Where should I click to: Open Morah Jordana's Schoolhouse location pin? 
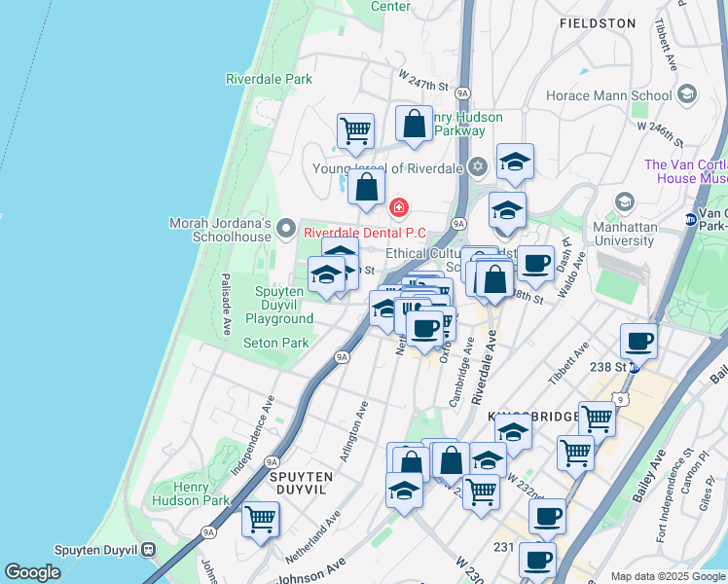(286, 229)
